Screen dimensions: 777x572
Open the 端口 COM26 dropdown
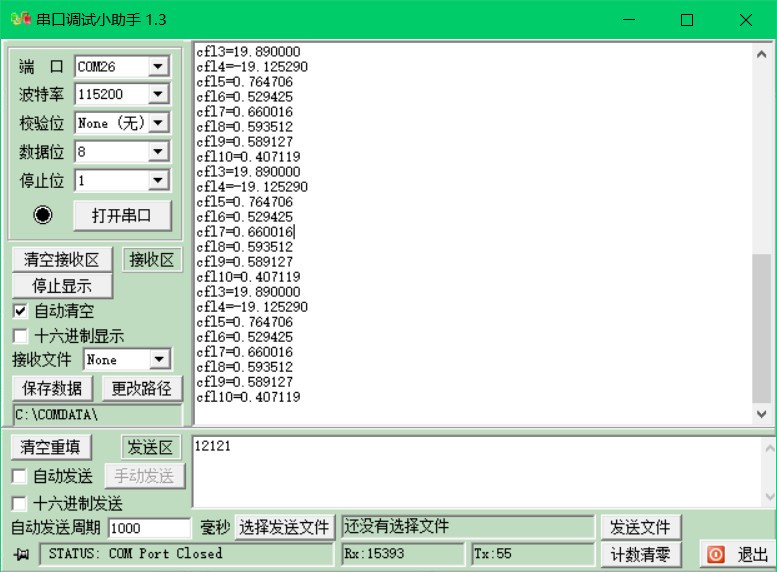(158, 66)
